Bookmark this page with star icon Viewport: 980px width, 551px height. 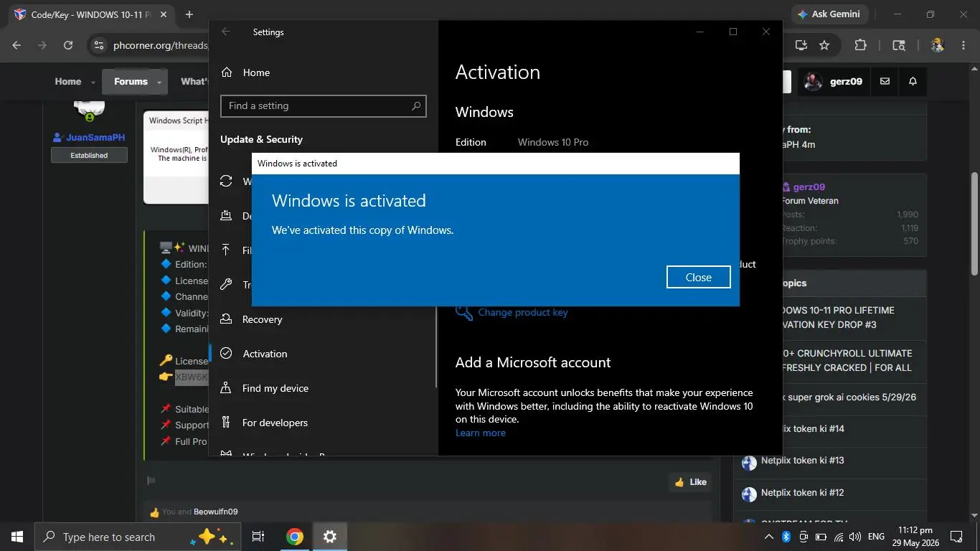pyautogui.click(x=824, y=45)
